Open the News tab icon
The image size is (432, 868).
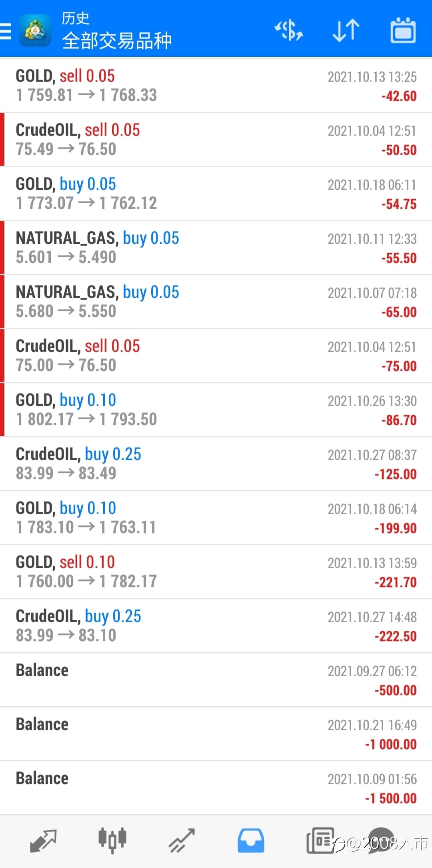click(320, 840)
